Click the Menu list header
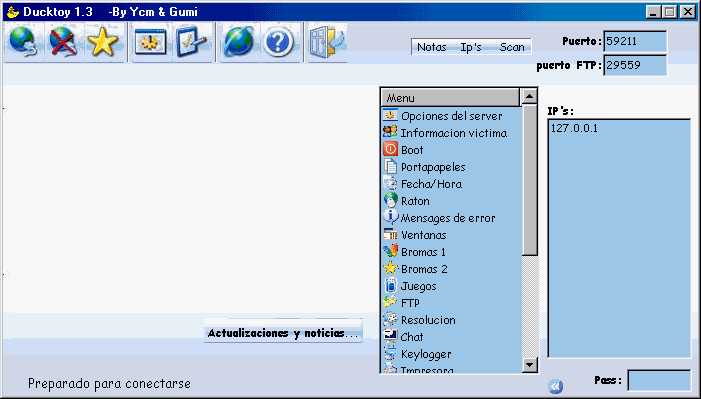Viewport: 701px width, 399px height. click(451, 98)
